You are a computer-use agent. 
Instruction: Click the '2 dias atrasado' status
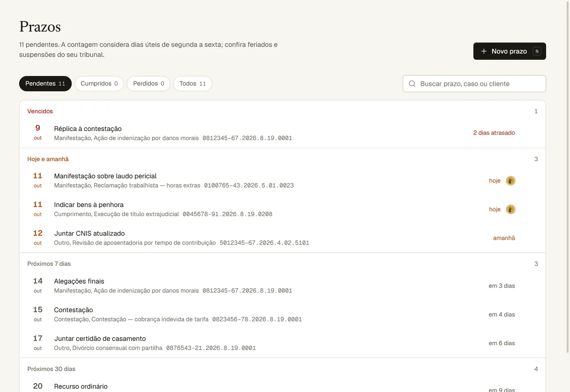[494, 133]
